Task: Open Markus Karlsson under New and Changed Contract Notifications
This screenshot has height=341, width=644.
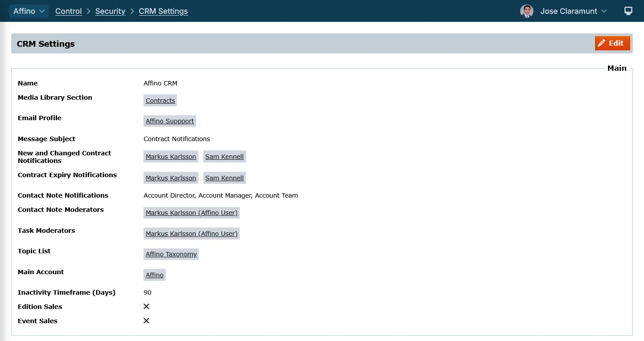Action: (171, 157)
